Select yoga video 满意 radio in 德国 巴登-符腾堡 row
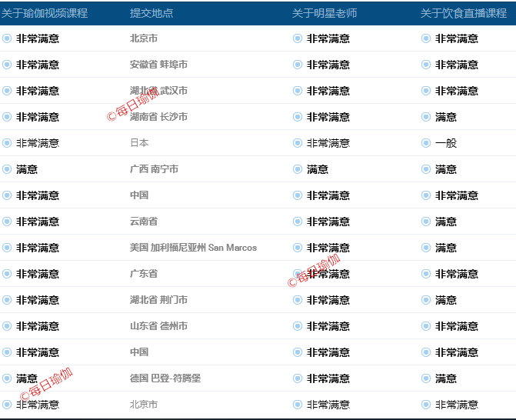This screenshot has height=420, width=516. 7,378
